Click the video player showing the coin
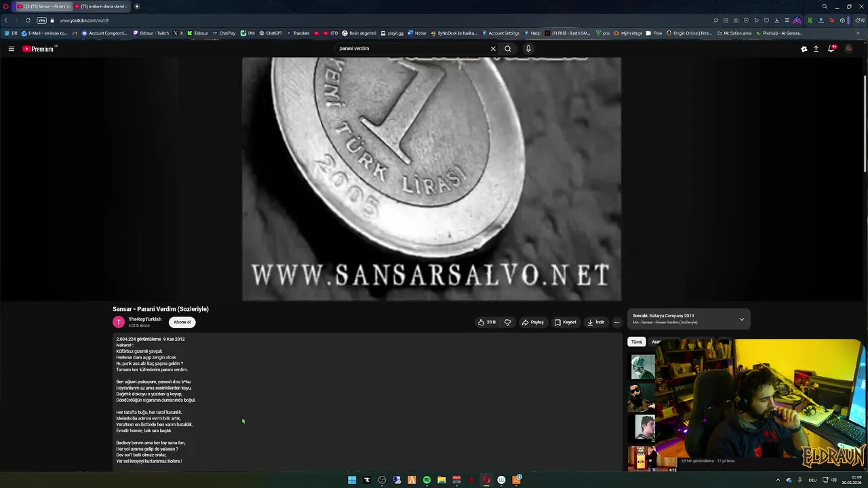Screen dimensions: 868x488 tap(431, 178)
